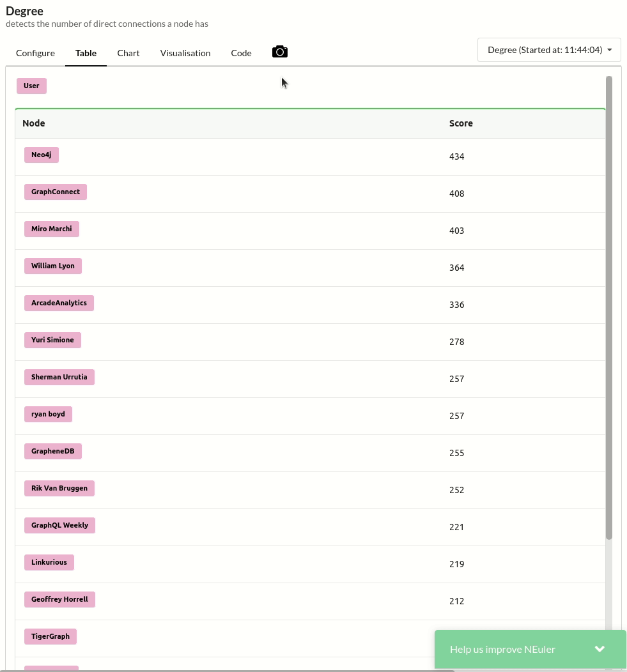Click the camera screenshot icon
This screenshot has height=672, width=627.
(279, 51)
